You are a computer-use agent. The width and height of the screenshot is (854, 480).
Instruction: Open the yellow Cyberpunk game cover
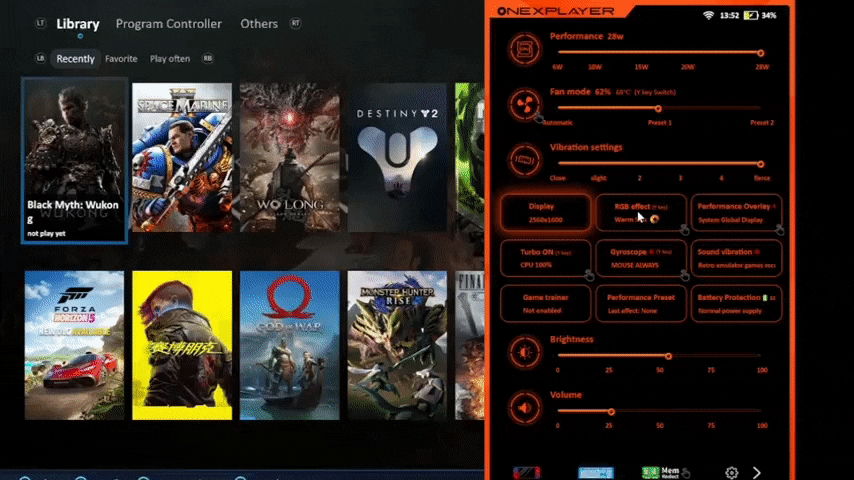[x=182, y=345]
